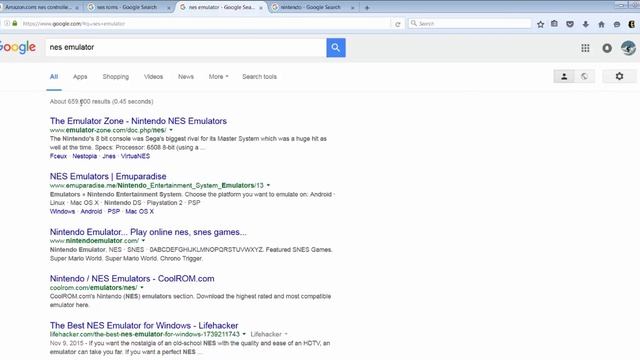This screenshot has height=360, width=640.
Task: Open the Nestopia sitelink
Action: pos(84,156)
